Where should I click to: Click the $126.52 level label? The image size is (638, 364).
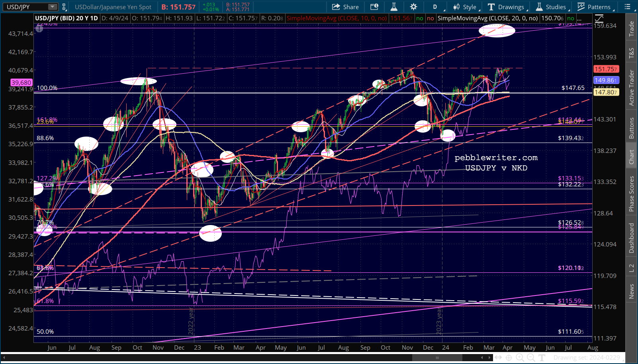pos(571,223)
